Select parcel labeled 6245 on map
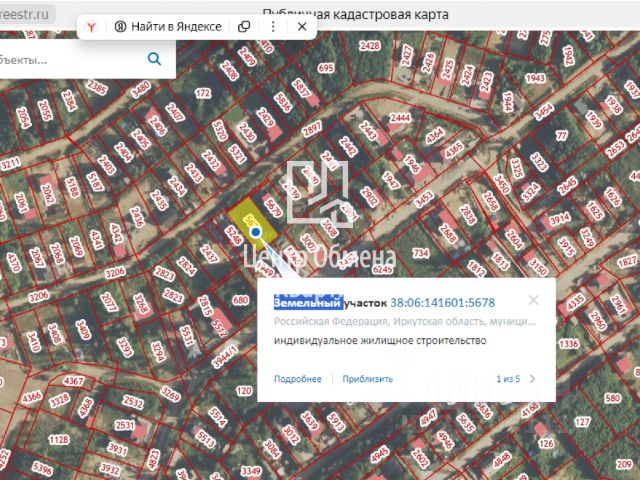This screenshot has width=640, height=480. pyautogui.click(x=383, y=269)
